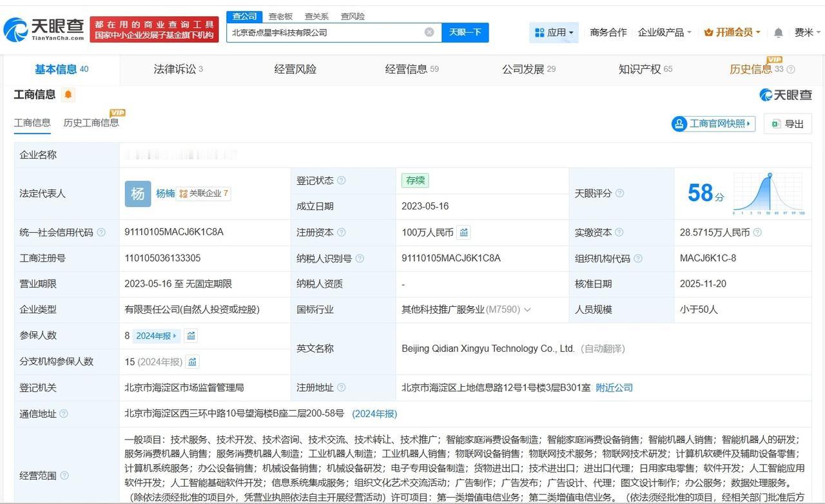Switch to the 历史工商信息 sub-tab

pyautogui.click(x=91, y=122)
